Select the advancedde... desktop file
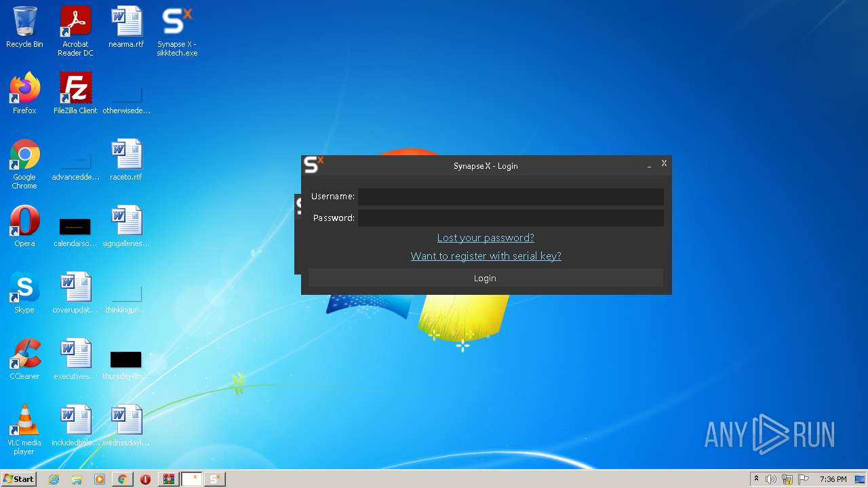This screenshot has width=868, height=488. click(x=75, y=164)
